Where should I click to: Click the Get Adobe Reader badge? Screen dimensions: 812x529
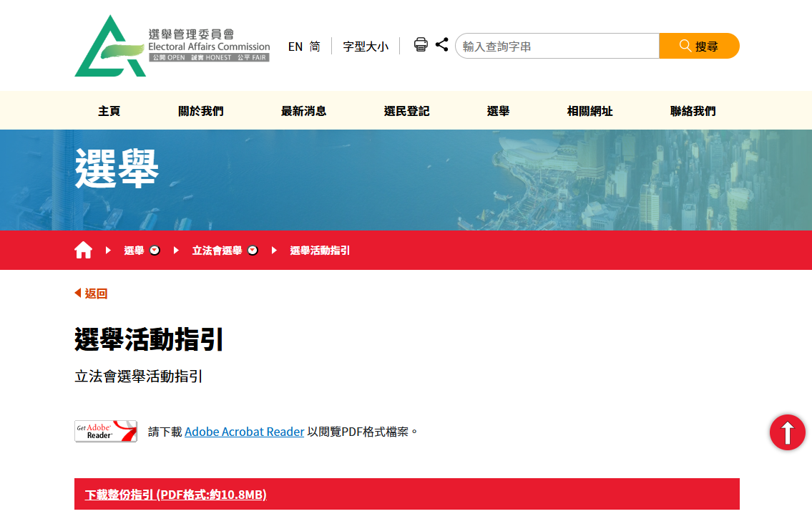(x=106, y=431)
